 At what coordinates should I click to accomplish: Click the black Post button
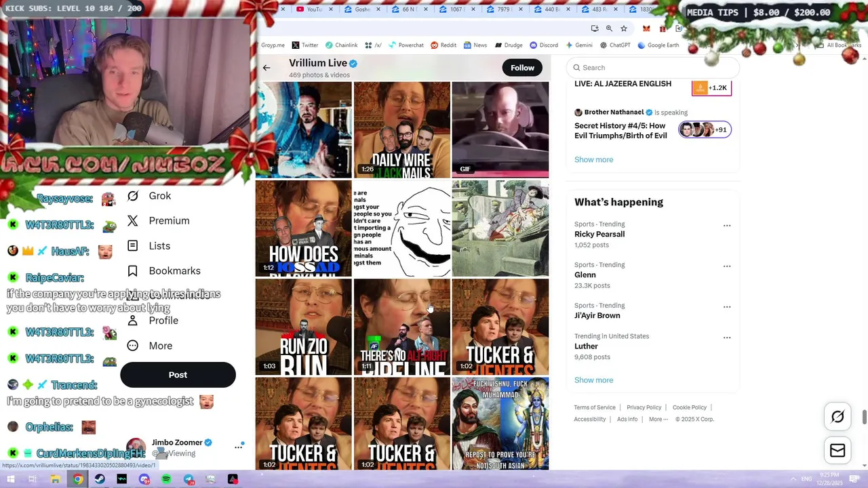click(178, 375)
